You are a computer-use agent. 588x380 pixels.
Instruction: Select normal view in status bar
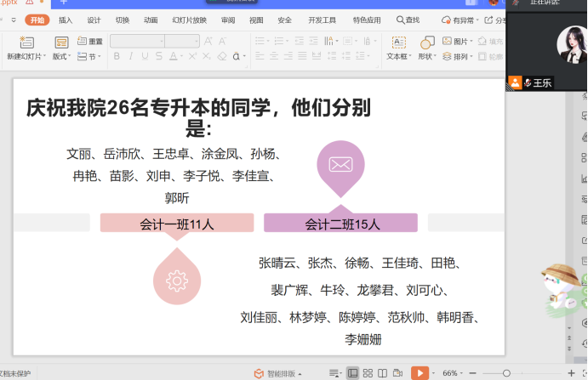[352, 373]
